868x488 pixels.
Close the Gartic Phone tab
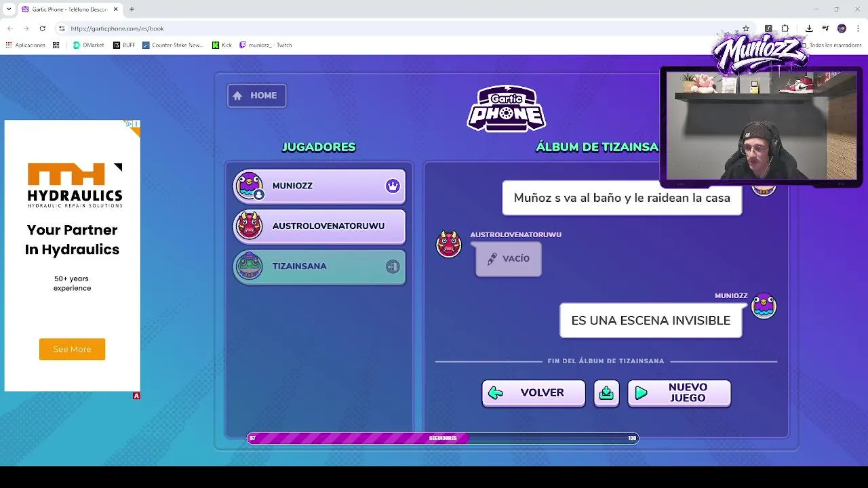click(116, 9)
